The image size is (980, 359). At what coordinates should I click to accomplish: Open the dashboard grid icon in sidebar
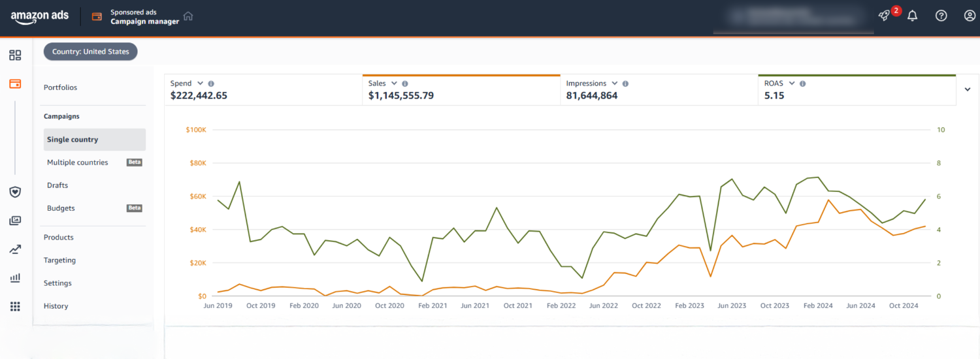[15, 55]
